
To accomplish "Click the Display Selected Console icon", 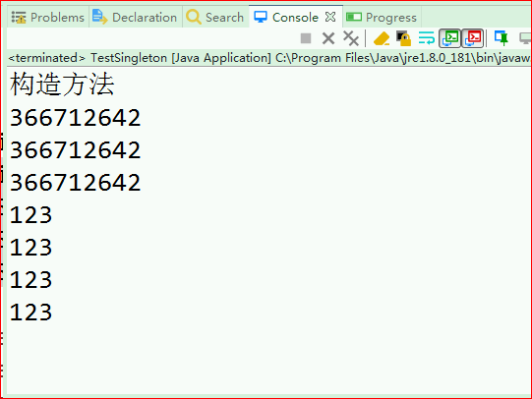I will point(525,38).
